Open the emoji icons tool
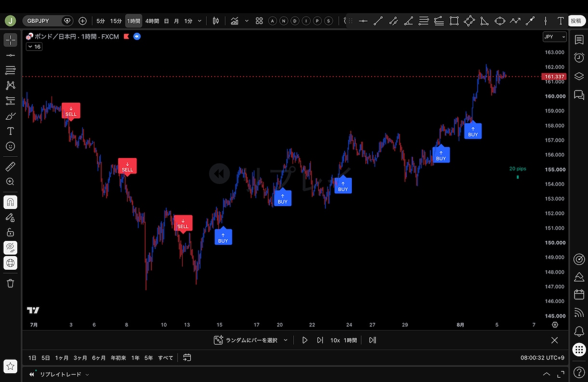This screenshot has width=588, height=382. 10,146
